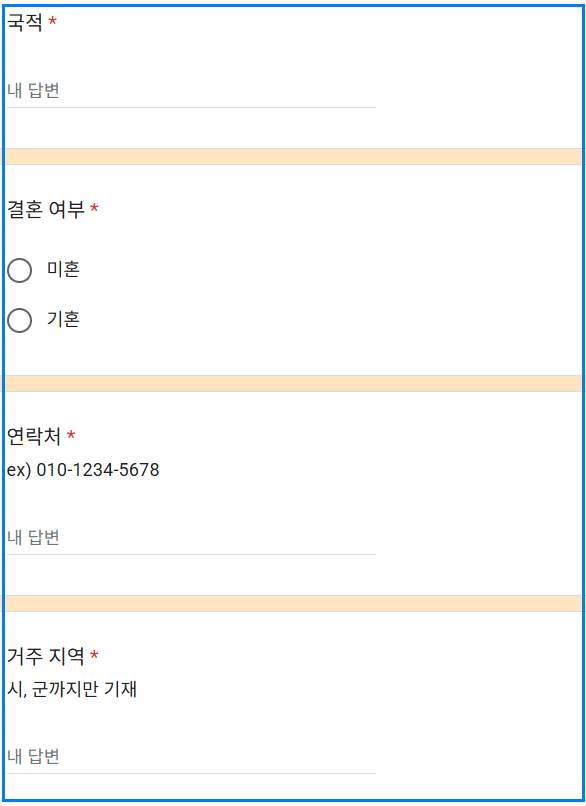Choose 기혼 for marital status
The height and width of the screenshot is (806, 586).
click(19, 319)
